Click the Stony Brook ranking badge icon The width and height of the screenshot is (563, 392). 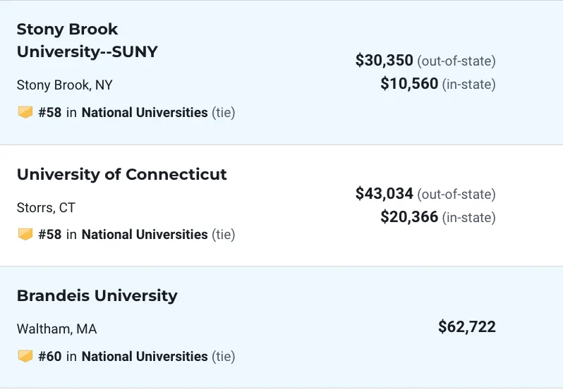point(25,112)
